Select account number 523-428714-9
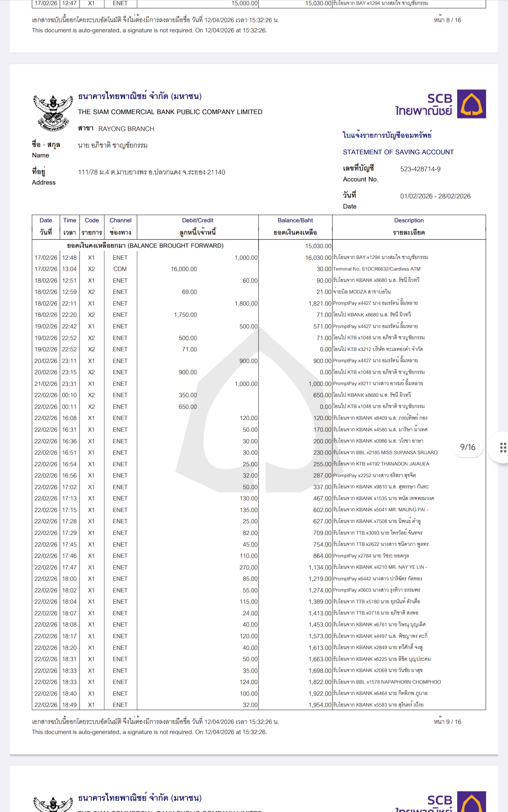 pyautogui.click(x=420, y=169)
